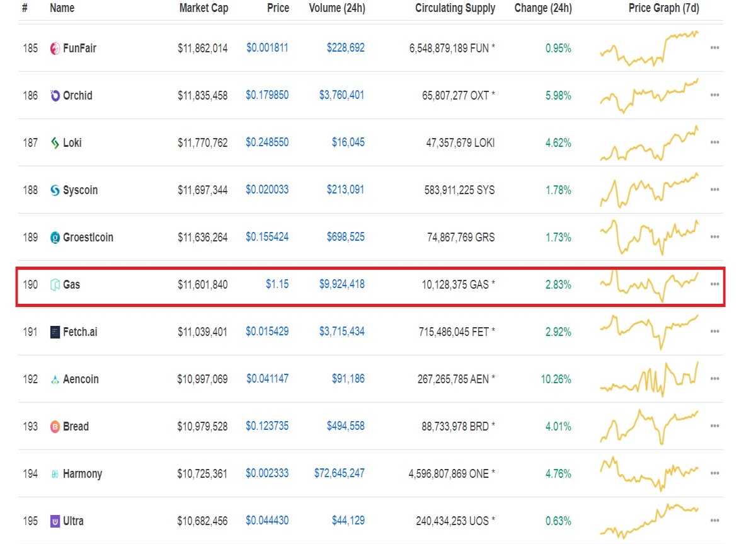Open the more options menu for Ultra
756x544 pixels.
(714, 521)
